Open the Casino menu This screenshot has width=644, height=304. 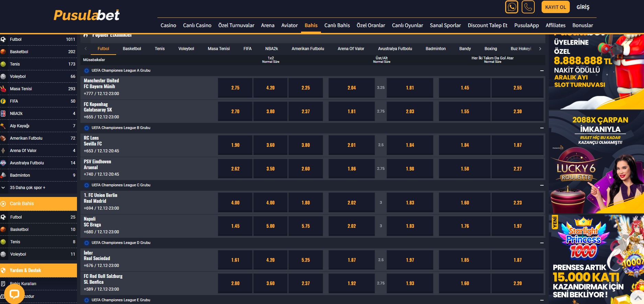click(x=168, y=25)
